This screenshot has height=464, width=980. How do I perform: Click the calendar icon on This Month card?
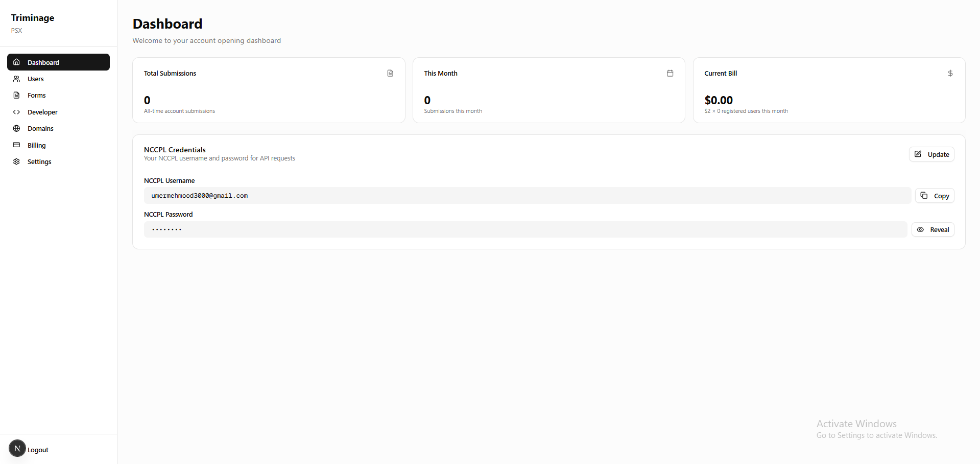click(670, 73)
